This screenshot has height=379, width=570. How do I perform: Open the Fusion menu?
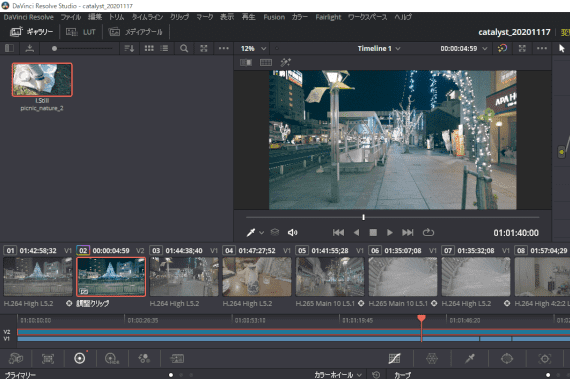[x=274, y=17]
